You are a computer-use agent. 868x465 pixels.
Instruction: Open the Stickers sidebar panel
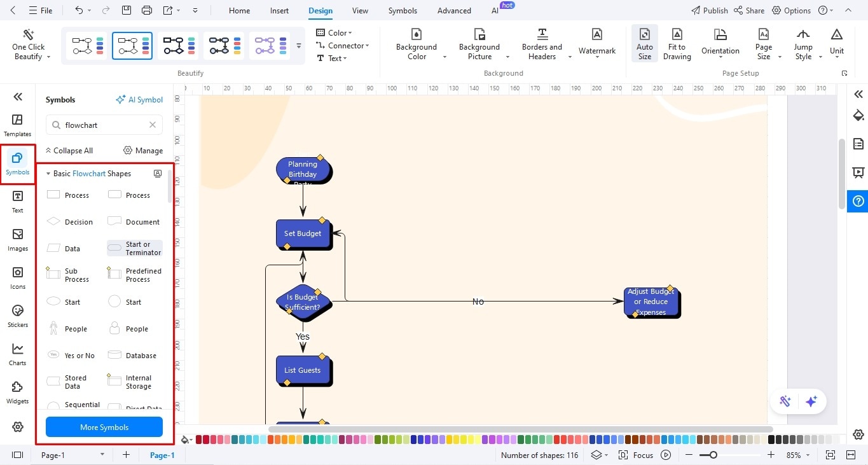tap(18, 316)
